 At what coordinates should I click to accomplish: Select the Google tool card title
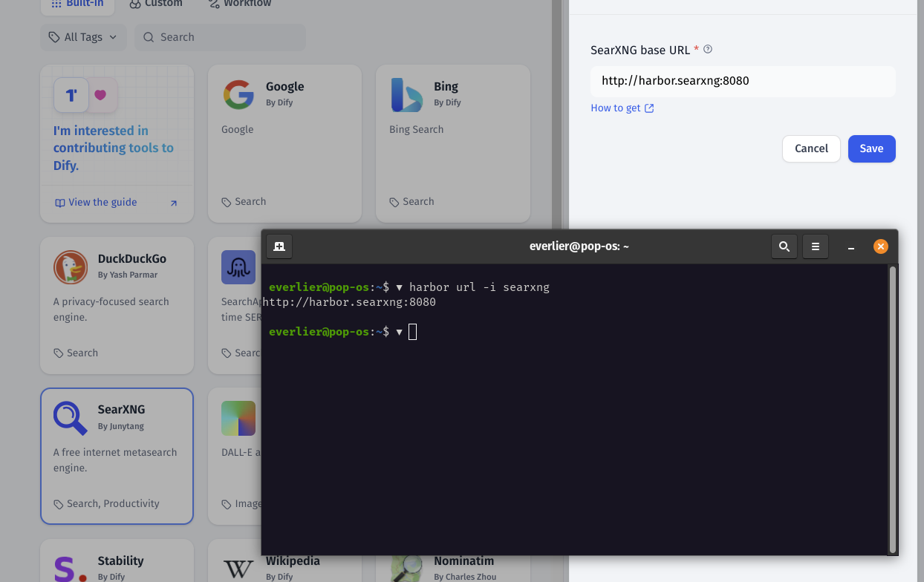coord(285,87)
